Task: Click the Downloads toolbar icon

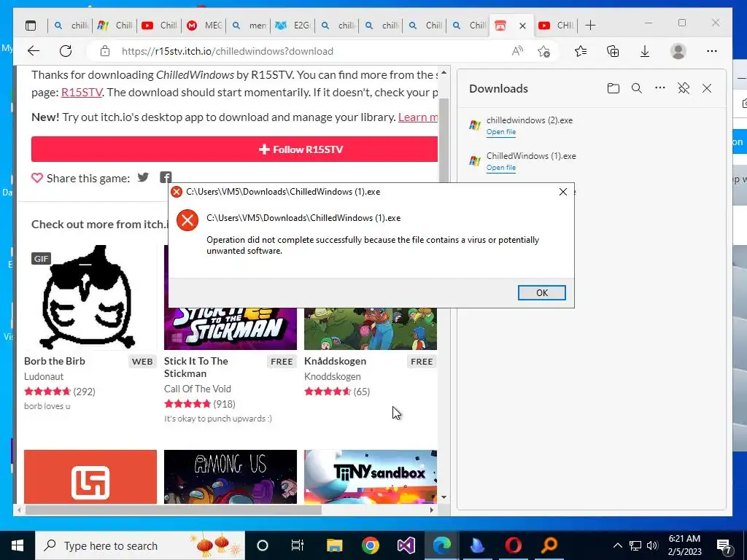Action: pyautogui.click(x=645, y=51)
